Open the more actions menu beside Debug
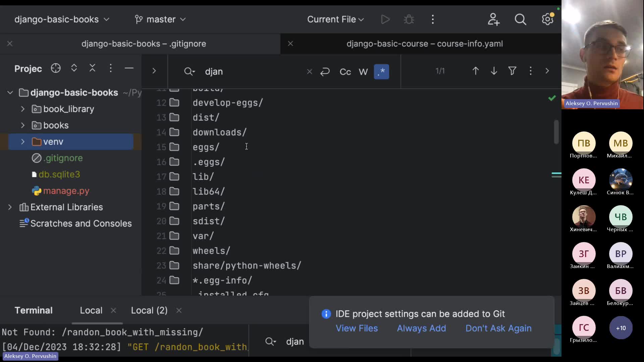644x362 pixels. 433,19
